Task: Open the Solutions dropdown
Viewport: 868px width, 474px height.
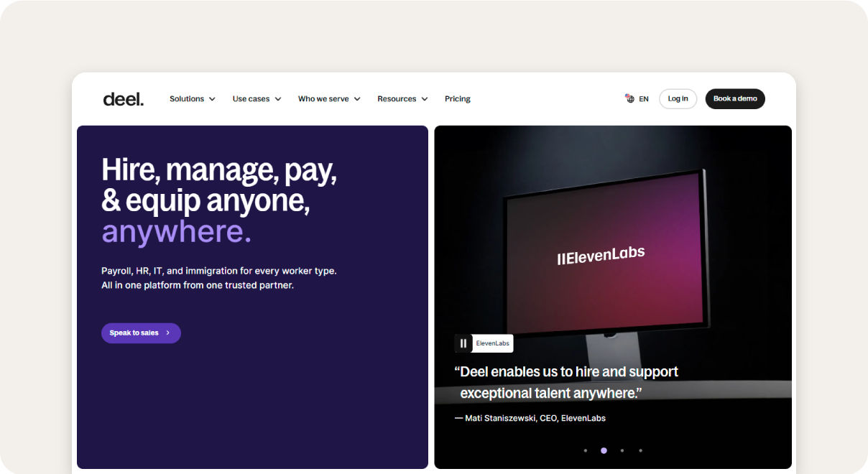Action: tap(191, 98)
